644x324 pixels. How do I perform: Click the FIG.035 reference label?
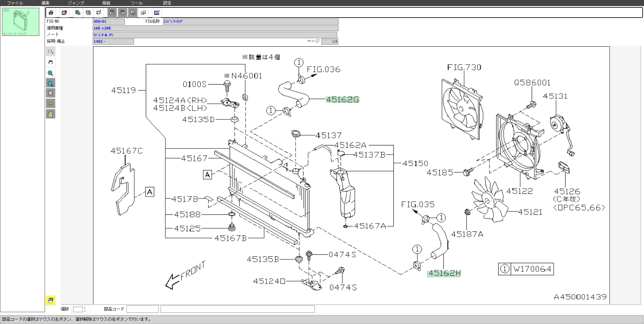418,205
